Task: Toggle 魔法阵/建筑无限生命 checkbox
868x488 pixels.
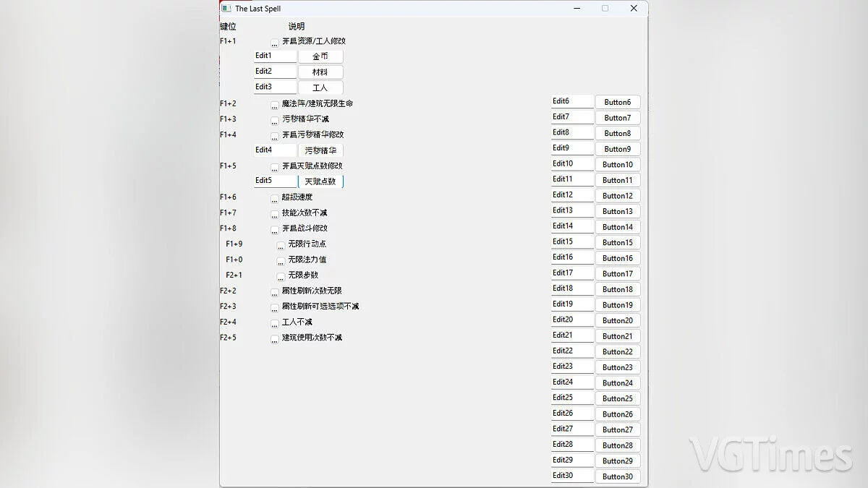Action: pyautogui.click(x=275, y=105)
